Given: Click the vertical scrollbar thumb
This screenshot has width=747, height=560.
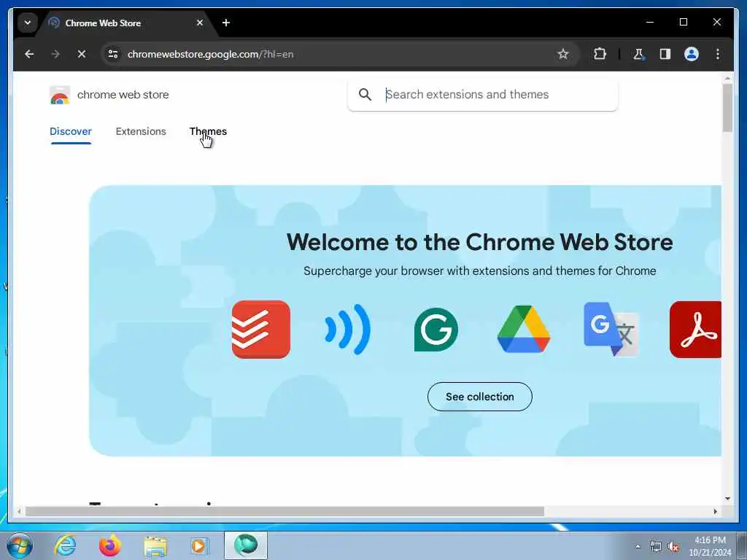Looking at the screenshot, I should click(x=727, y=108).
